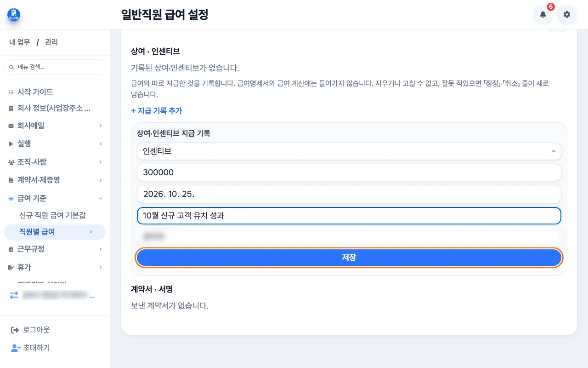This screenshot has width=588, height=368.
Task: Click the search magnifier icon in menu search
Action: click(11, 67)
